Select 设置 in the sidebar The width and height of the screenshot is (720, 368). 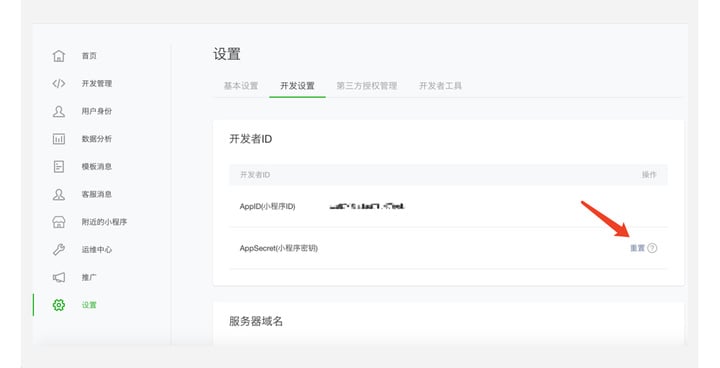[89, 305]
